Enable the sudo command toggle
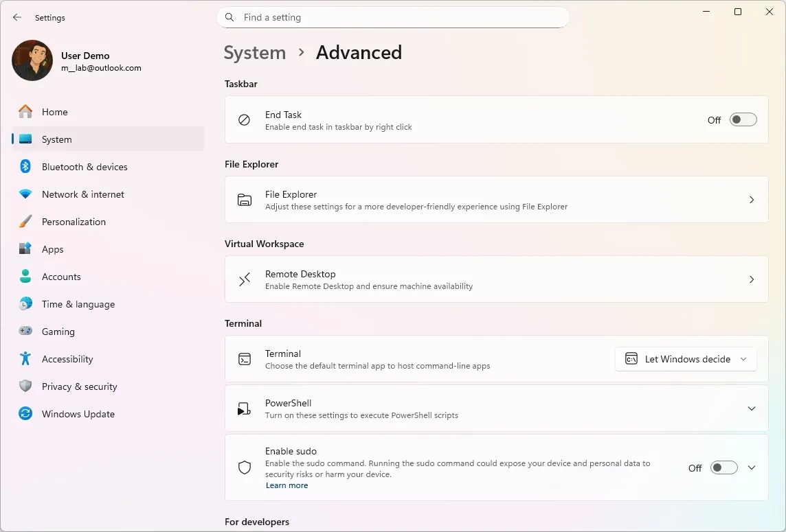Screen dimensions: 786x532 coord(723,467)
